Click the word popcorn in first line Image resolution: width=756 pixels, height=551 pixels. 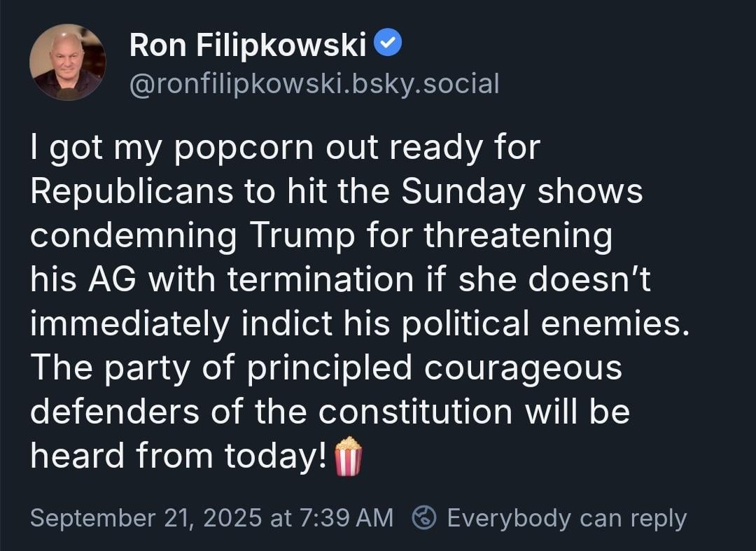pyautogui.click(x=243, y=148)
